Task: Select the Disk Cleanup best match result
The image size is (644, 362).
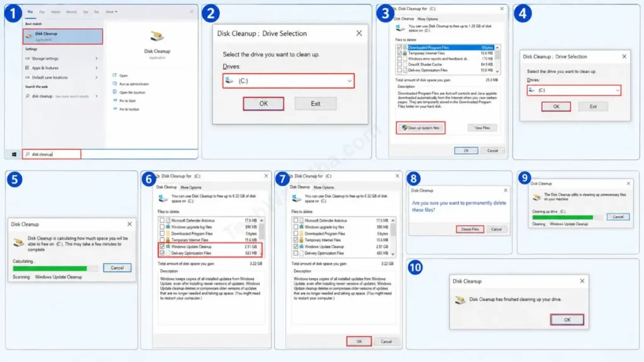Action: (63, 36)
